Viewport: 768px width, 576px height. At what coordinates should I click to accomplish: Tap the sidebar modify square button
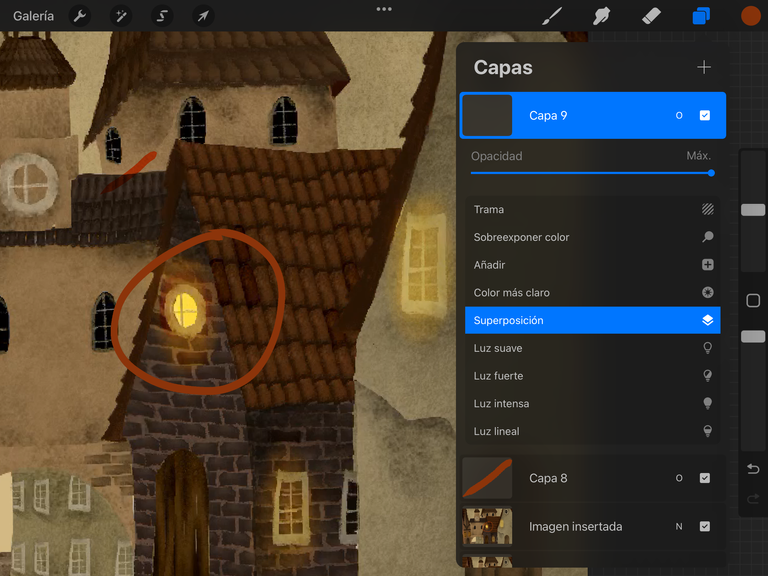pyautogui.click(x=753, y=301)
